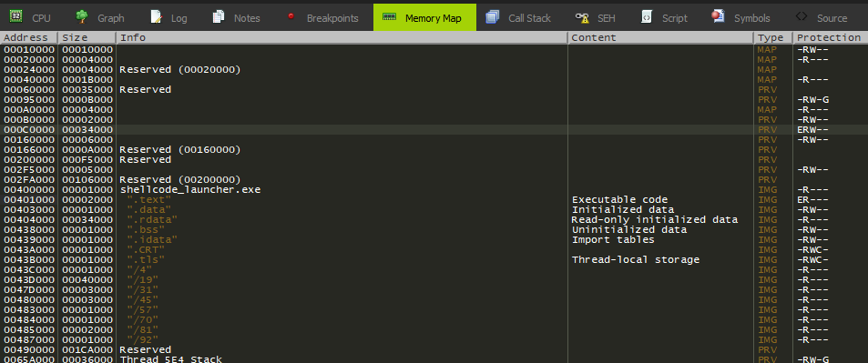Image resolution: width=868 pixels, height=363 pixels.
Task: Open the Call Stack tab
Action: 518,17
